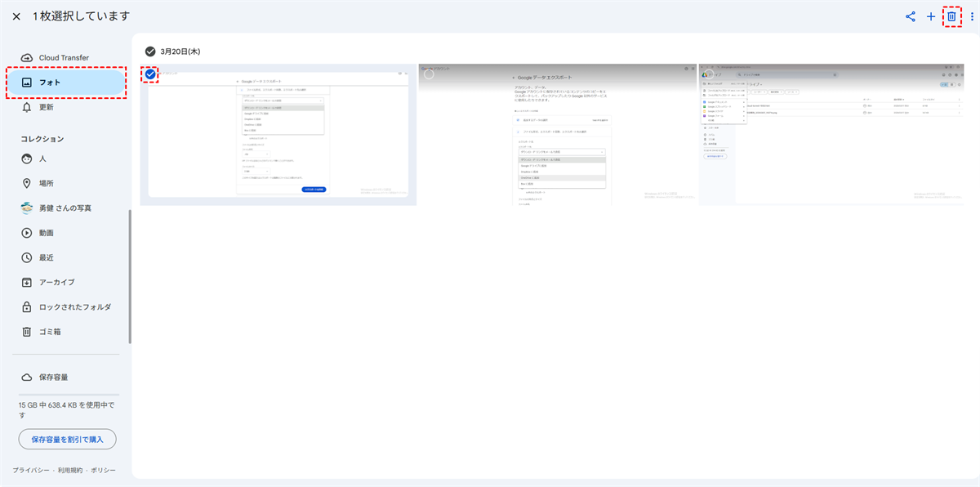The image size is (980, 487).
Task: Open ロックされたフォルダ locked folder
Action: [74, 307]
